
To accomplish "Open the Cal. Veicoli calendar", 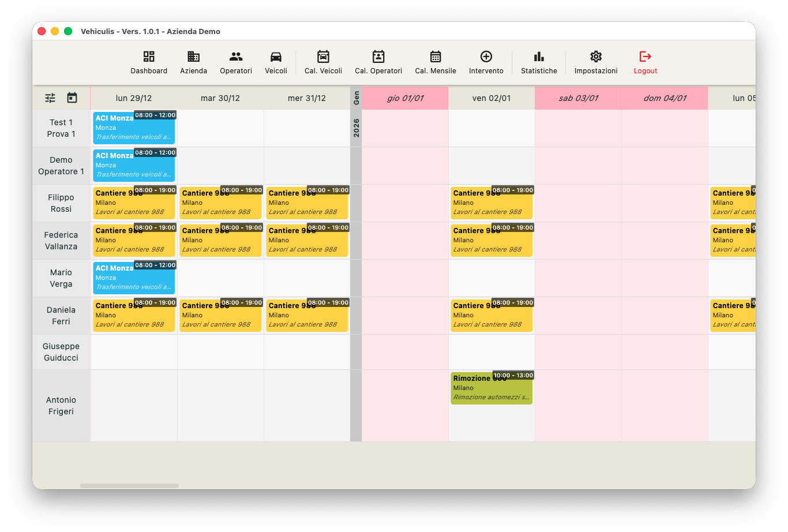I will pyautogui.click(x=323, y=62).
